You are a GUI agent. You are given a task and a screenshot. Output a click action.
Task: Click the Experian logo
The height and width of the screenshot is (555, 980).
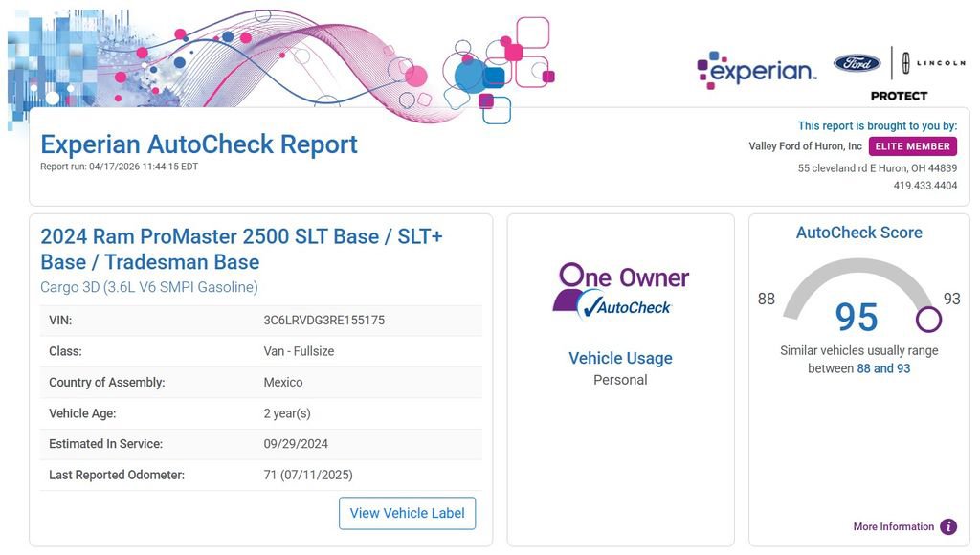tap(756, 69)
